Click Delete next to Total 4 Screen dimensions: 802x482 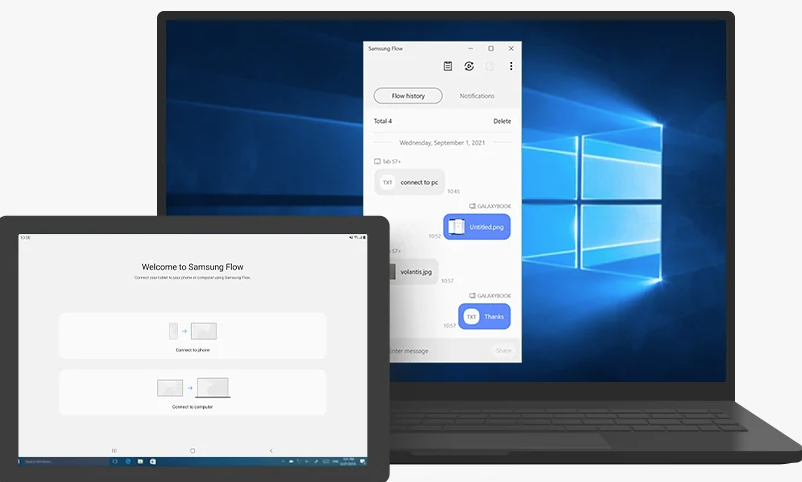(x=502, y=121)
